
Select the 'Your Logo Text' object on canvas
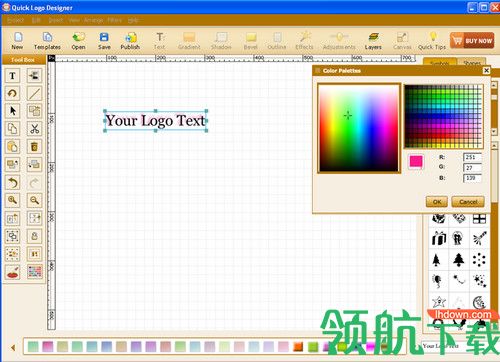click(155, 121)
